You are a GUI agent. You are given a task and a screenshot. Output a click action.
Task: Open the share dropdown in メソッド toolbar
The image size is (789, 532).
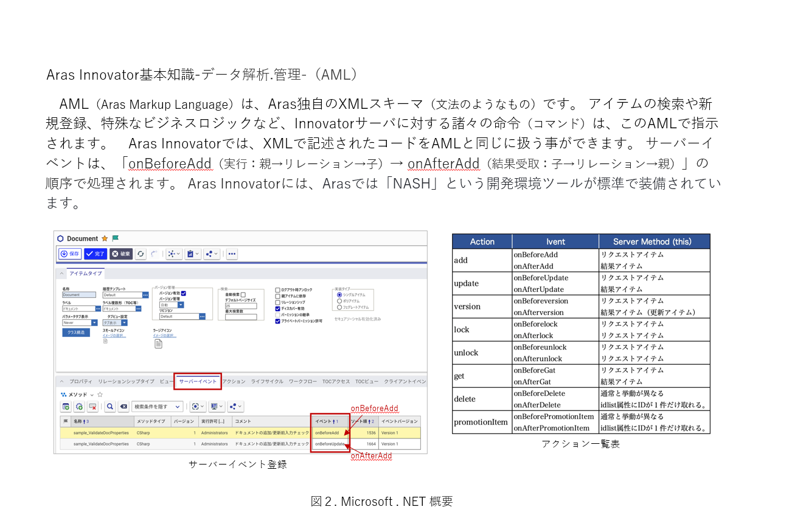235,407
